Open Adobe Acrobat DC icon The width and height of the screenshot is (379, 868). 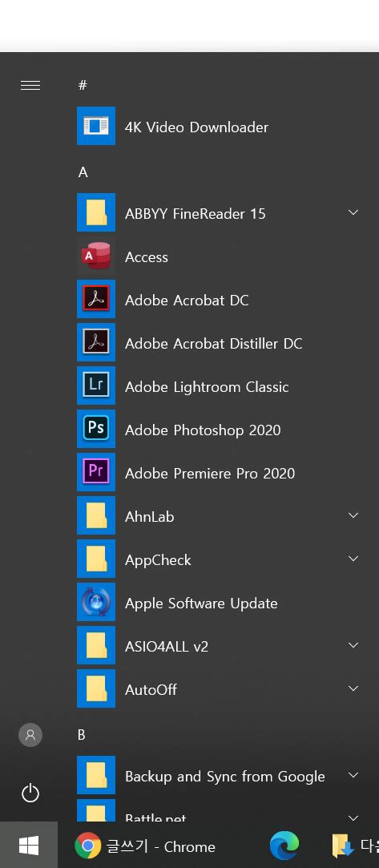pyautogui.click(x=95, y=300)
